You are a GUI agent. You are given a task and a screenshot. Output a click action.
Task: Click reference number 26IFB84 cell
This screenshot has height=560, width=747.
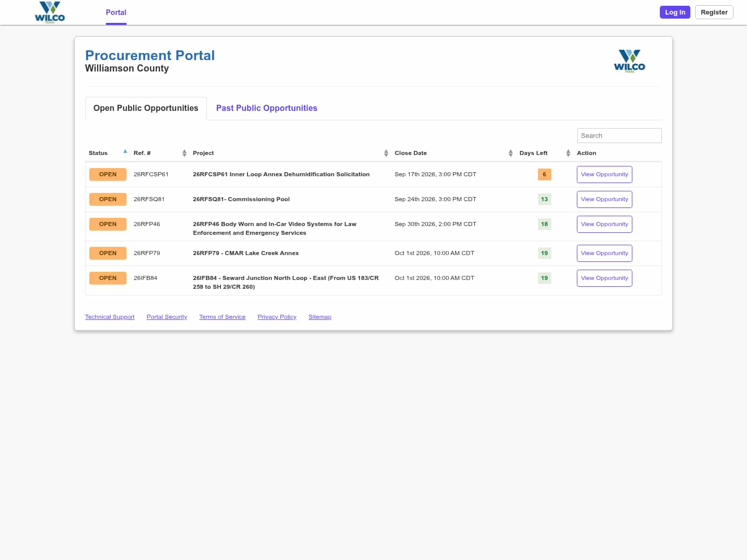tap(145, 278)
